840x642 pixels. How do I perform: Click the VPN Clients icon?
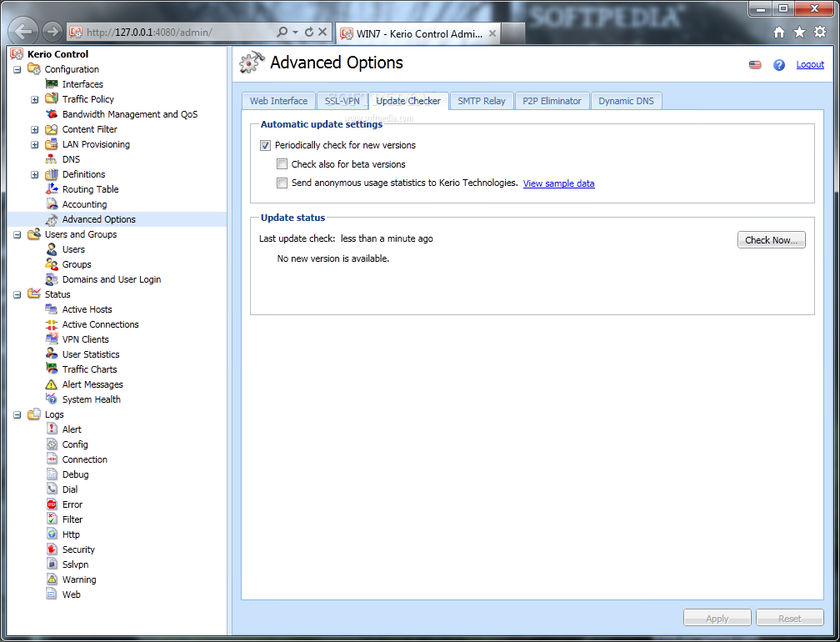52,339
